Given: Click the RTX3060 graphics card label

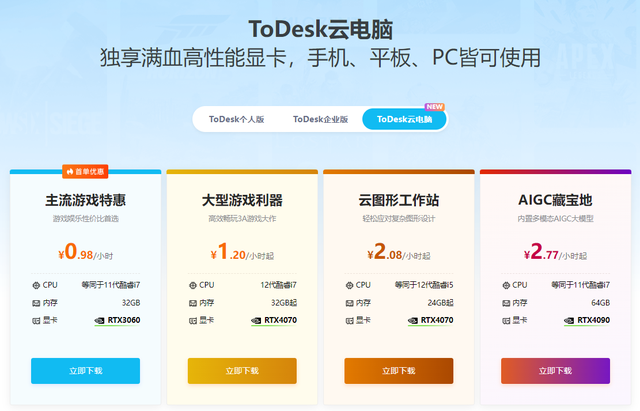Looking at the screenshot, I should (x=124, y=320).
